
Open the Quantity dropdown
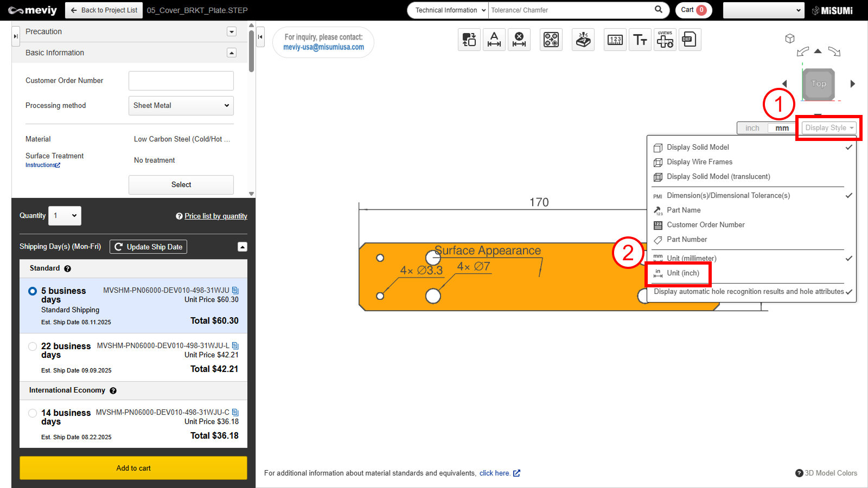65,216
